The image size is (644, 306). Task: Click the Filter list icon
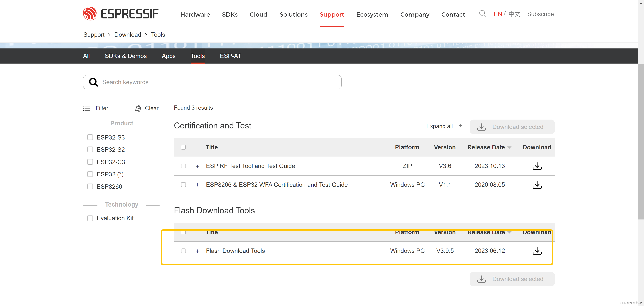click(x=87, y=108)
